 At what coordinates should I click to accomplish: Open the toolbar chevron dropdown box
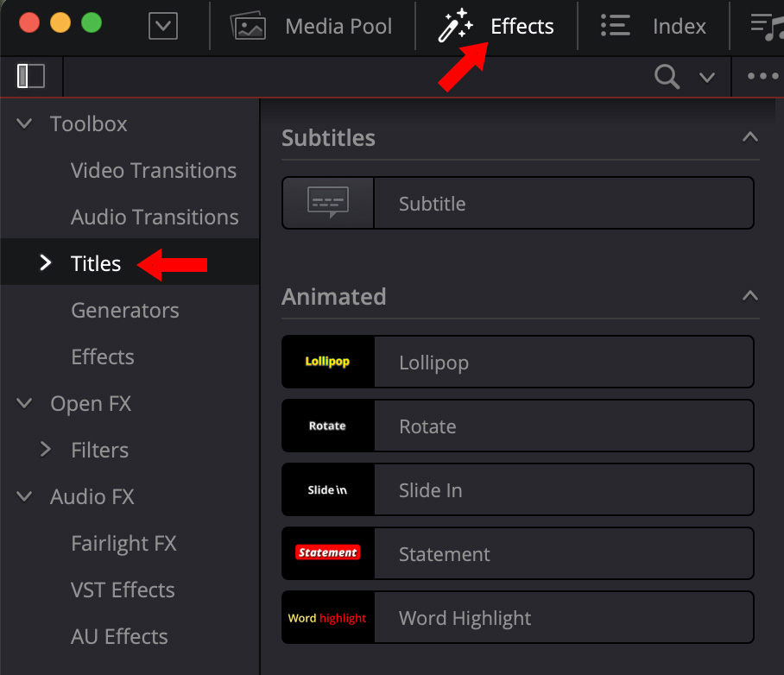tap(163, 26)
